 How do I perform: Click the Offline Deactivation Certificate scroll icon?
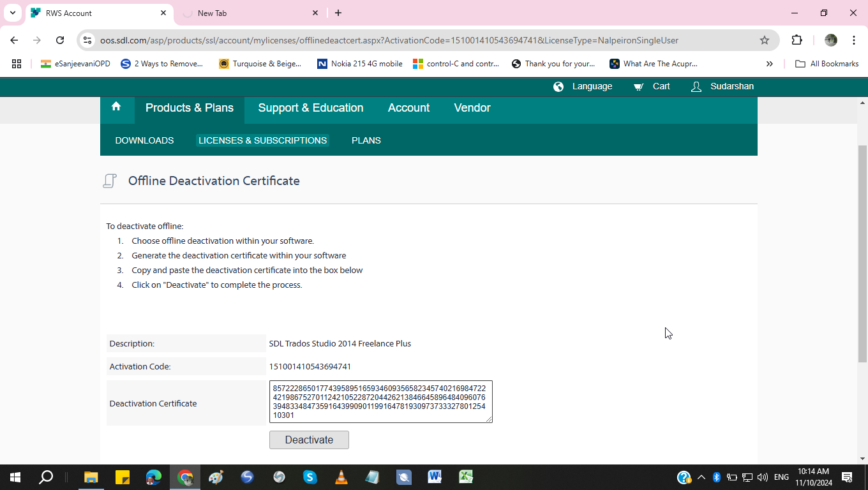pos(110,181)
